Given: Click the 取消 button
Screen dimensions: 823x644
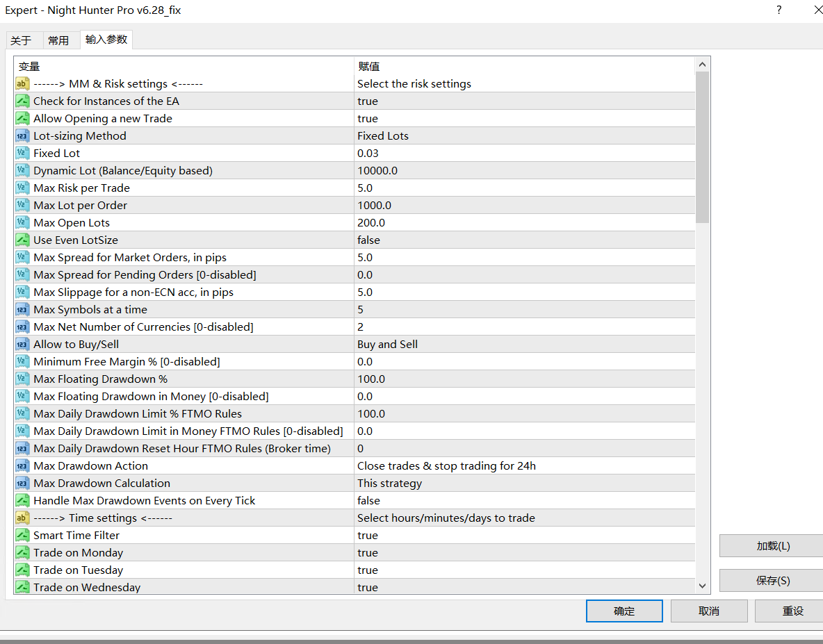Looking at the screenshot, I should point(708,611).
